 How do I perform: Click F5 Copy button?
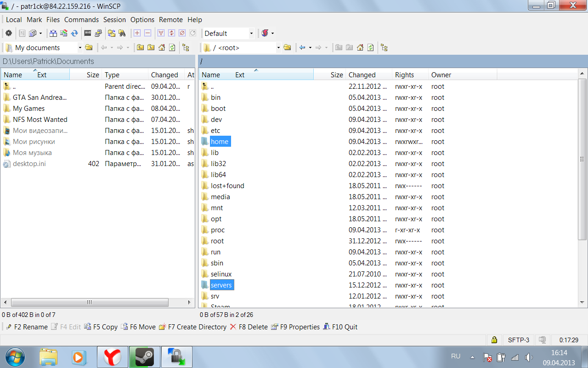coord(101,327)
